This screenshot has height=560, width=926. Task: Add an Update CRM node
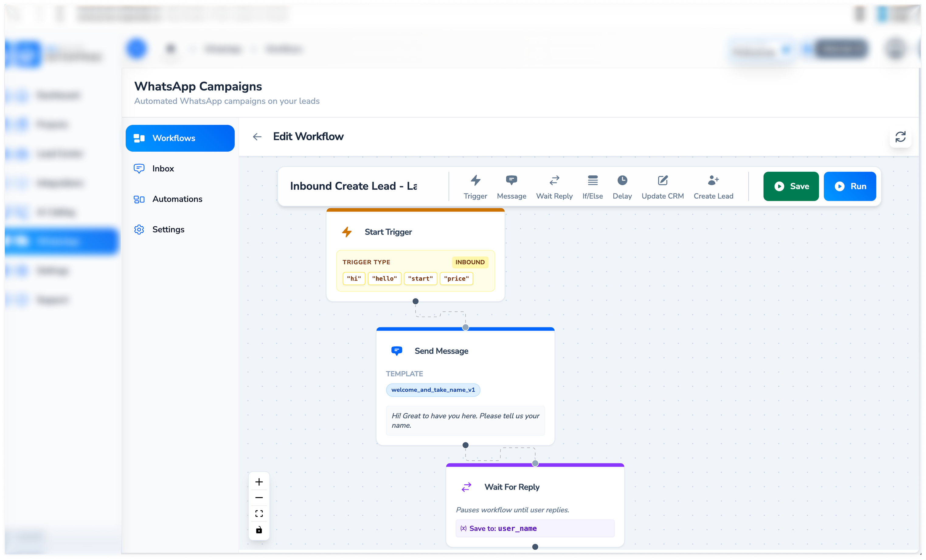click(662, 187)
